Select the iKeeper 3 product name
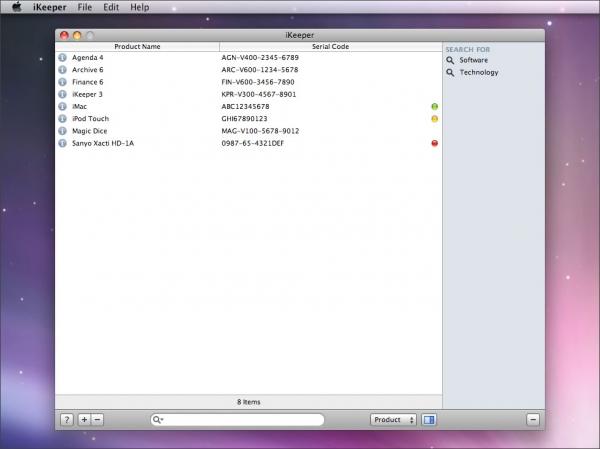This screenshot has height=449, width=600. pos(87,94)
